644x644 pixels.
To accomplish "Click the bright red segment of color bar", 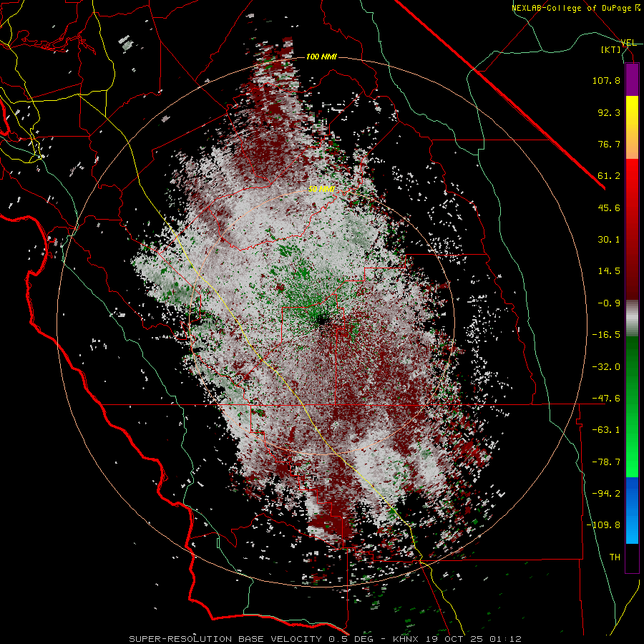I will [x=632, y=175].
